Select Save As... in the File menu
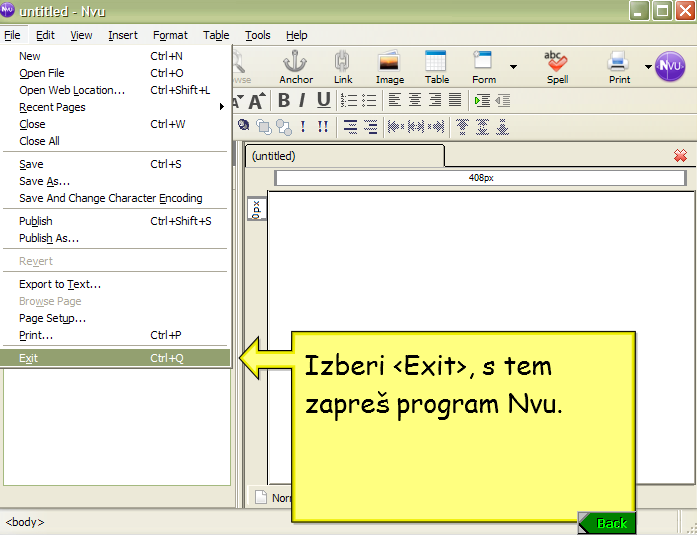Viewport: 697px width, 535px height. pos(45,181)
